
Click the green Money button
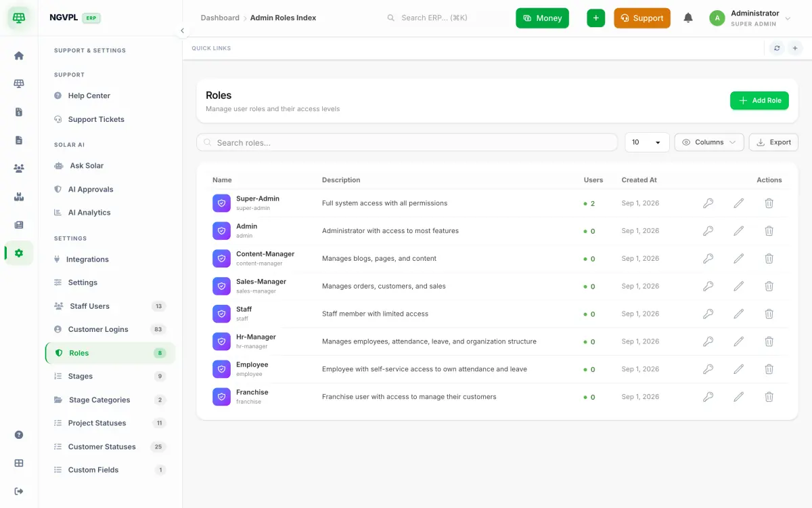click(542, 18)
